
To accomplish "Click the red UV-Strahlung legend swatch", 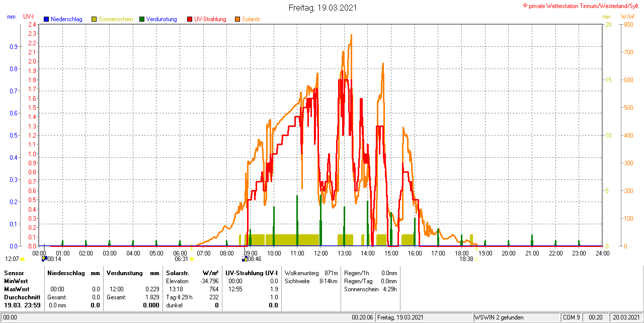I will pyautogui.click(x=190, y=19).
